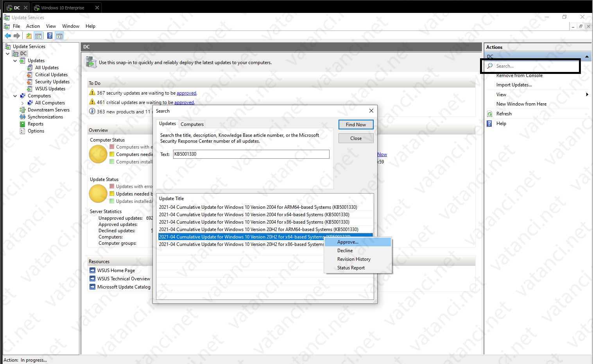593x364 pixels.
Task: Click the Up One Level folder icon
Action: 29,36
